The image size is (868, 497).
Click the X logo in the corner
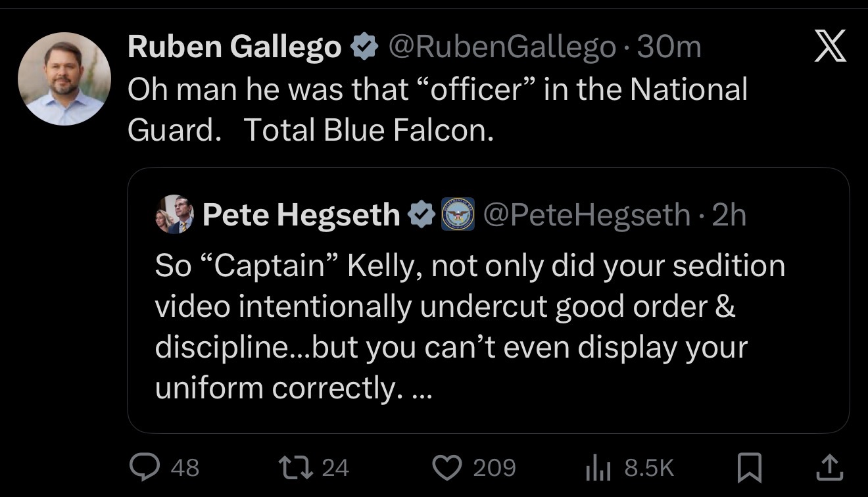pos(830,47)
